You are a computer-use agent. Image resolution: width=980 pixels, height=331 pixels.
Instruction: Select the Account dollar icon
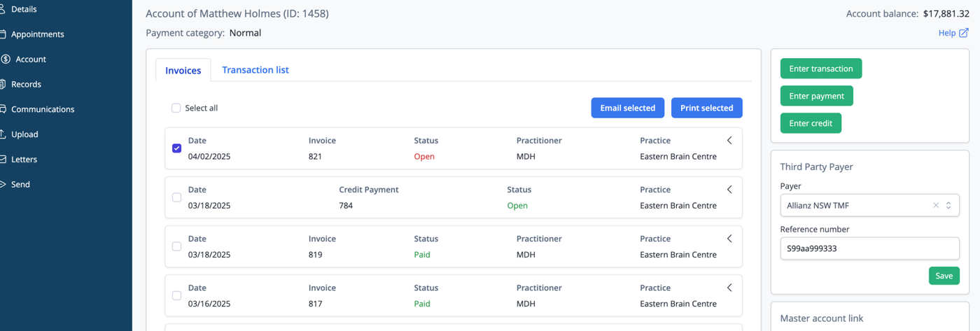(x=6, y=59)
